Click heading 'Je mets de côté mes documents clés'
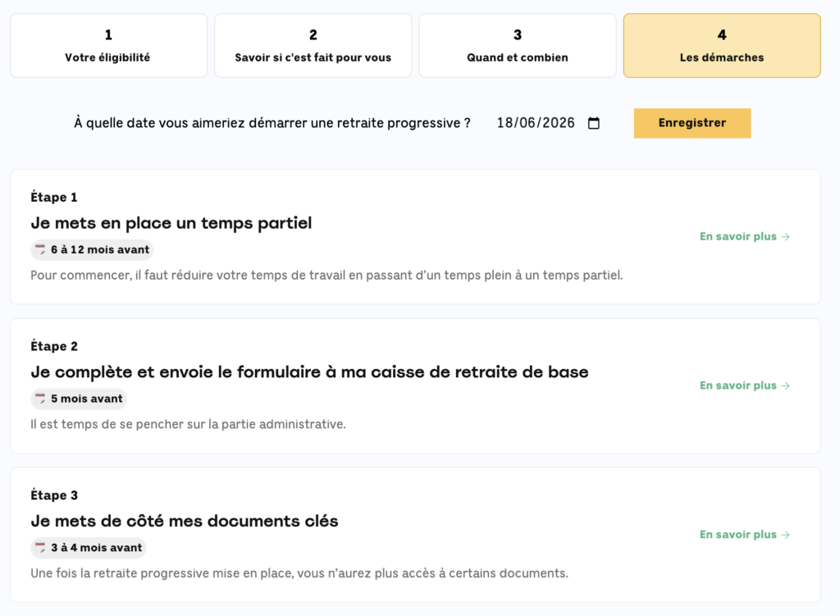The width and height of the screenshot is (840, 616). pyautogui.click(x=185, y=521)
